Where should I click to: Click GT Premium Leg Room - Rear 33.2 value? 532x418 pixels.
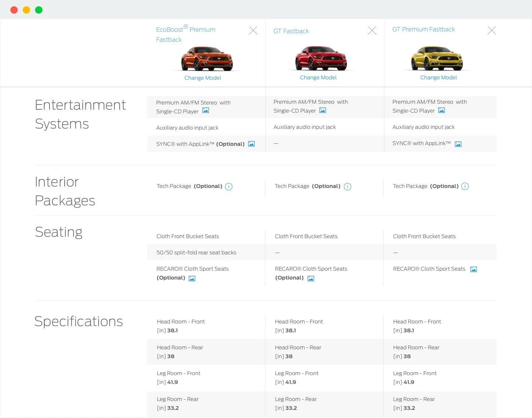point(409,408)
